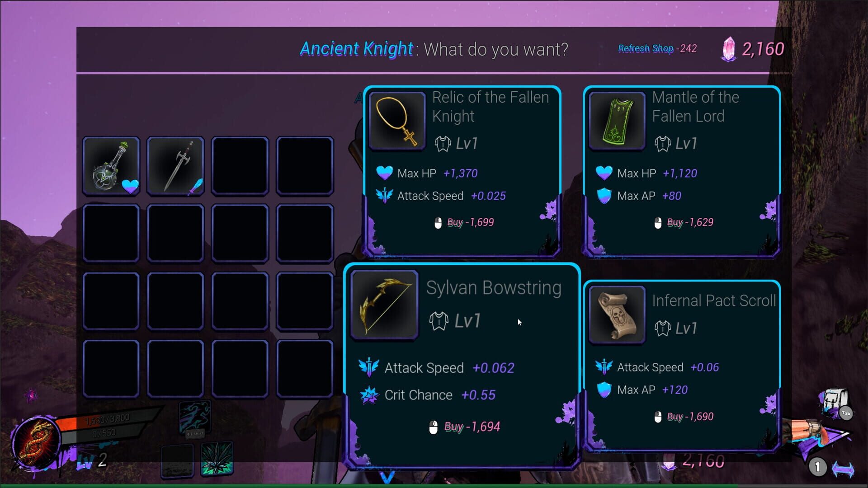Buy Mantle of the Fallen Lord for 1,629
This screenshot has height=488, width=868.
click(x=684, y=222)
